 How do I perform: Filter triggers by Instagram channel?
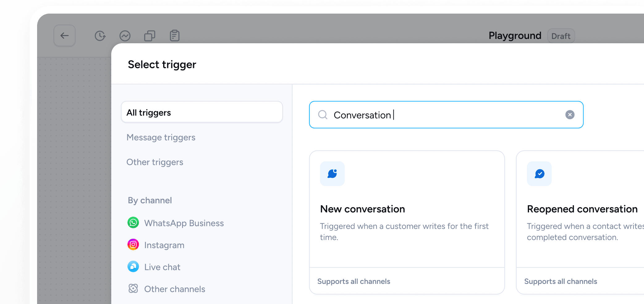point(164,245)
